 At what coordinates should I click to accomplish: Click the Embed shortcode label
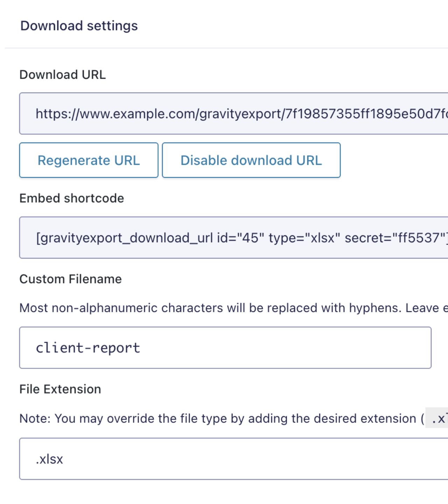[x=72, y=198]
